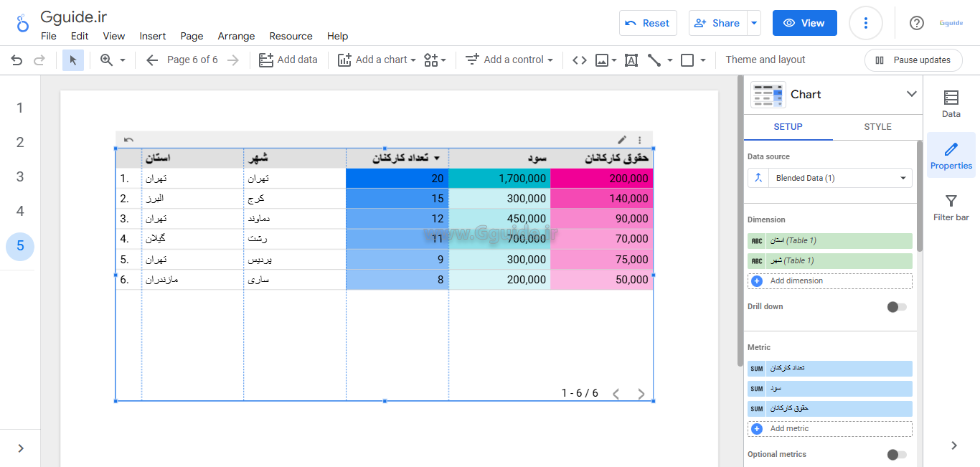Viewport: 980px width, 467px height.
Task: Open the three-dot more options button
Action: [865, 23]
